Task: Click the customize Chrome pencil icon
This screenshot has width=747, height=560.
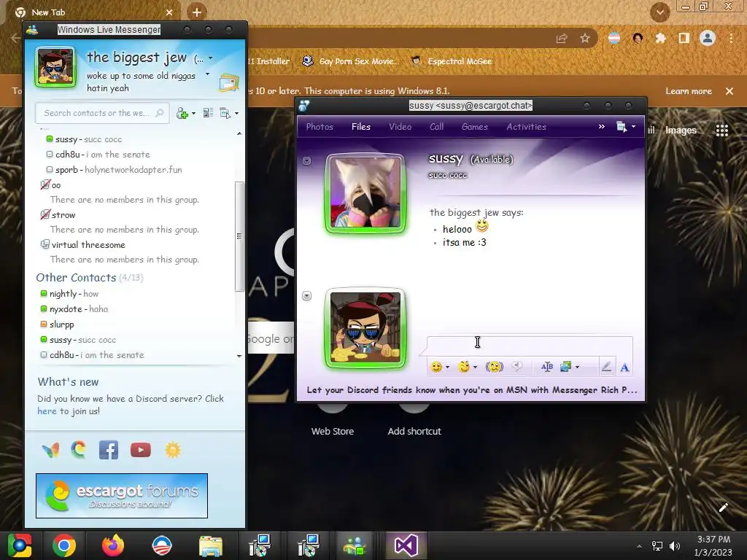Action: [x=723, y=507]
